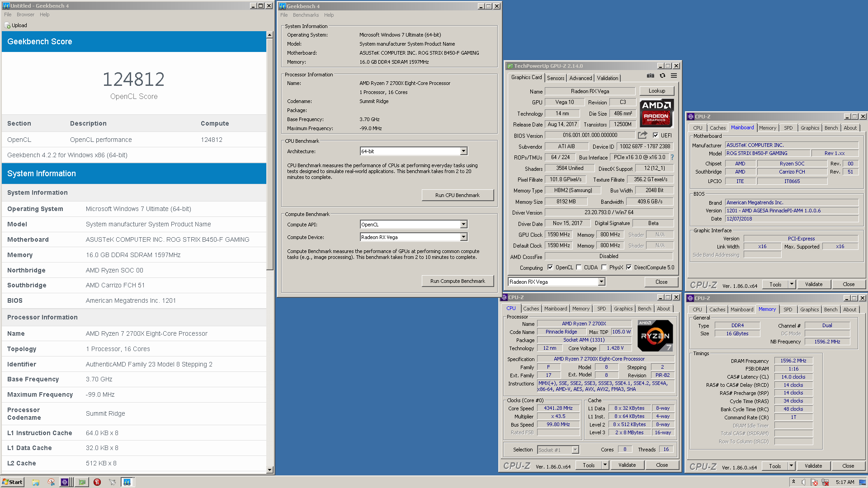Click the network disconnected tray icon
The width and height of the screenshot is (868, 488).
[x=825, y=482]
